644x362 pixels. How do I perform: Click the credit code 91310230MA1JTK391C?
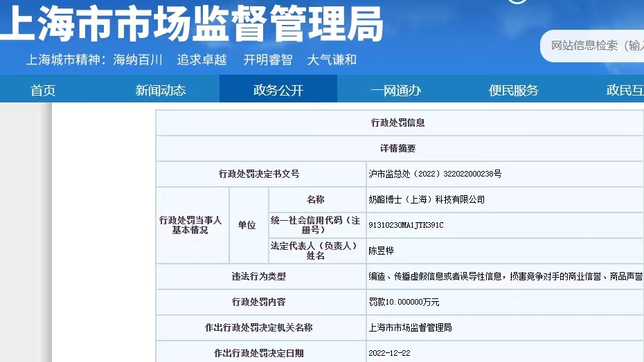click(x=406, y=225)
